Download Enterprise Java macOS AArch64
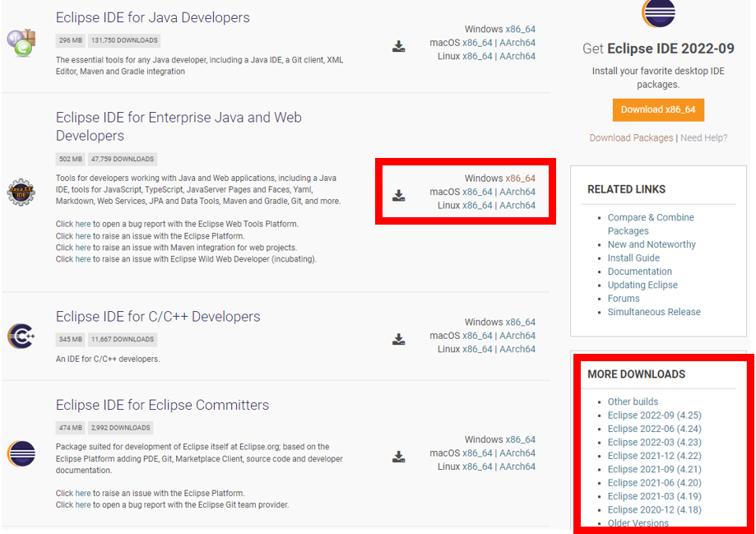 (x=517, y=192)
